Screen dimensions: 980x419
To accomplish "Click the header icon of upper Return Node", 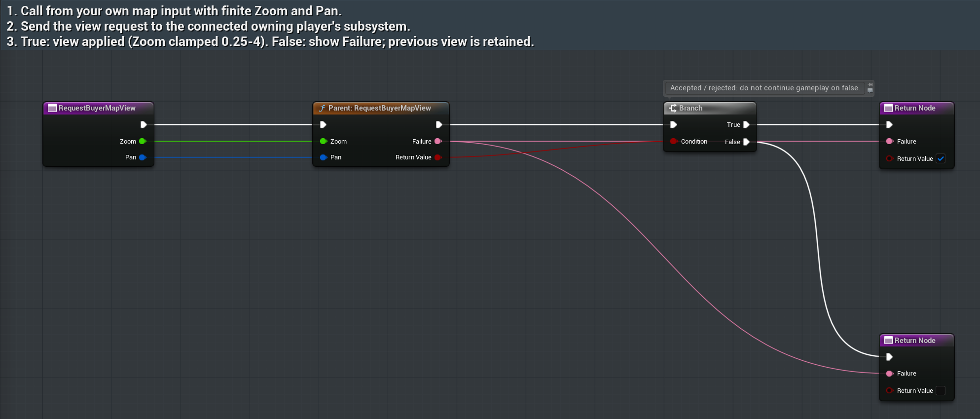I will pyautogui.click(x=888, y=108).
